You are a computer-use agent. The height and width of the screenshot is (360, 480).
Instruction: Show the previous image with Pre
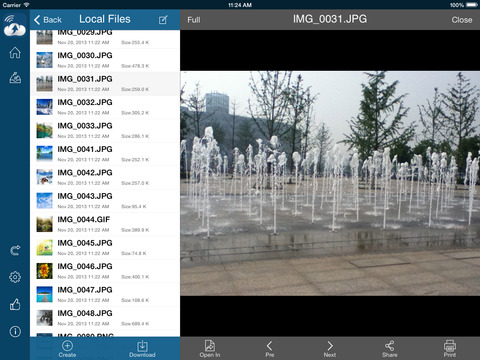(x=270, y=349)
